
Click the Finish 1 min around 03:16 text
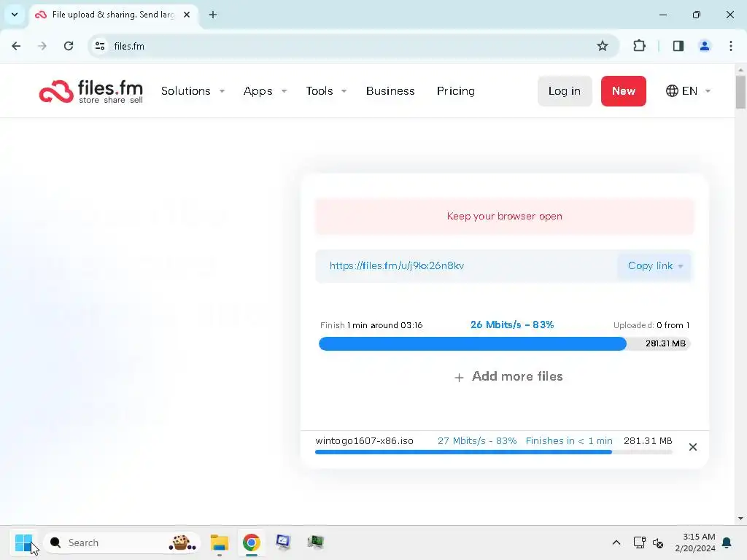tap(371, 325)
